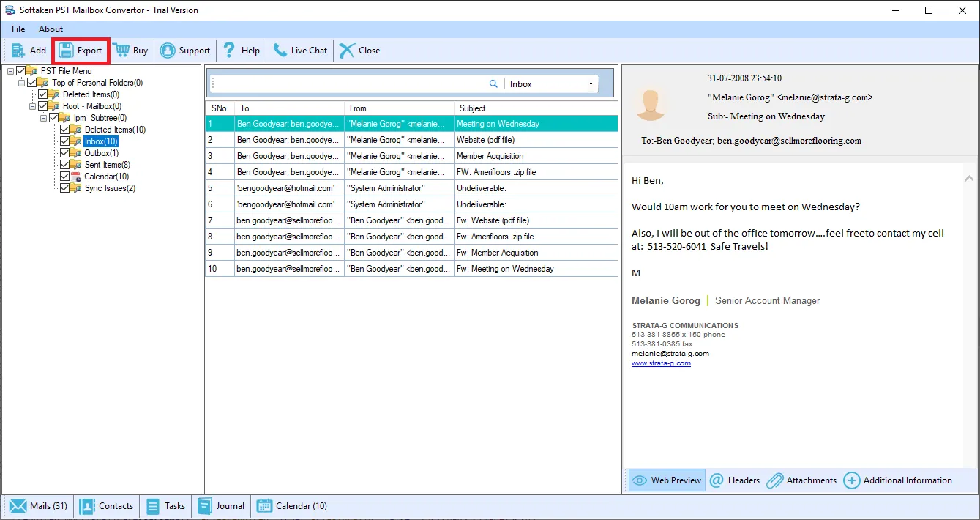Collapse the Root - Mailbox node
Viewport: 980px width, 520px height.
32,106
